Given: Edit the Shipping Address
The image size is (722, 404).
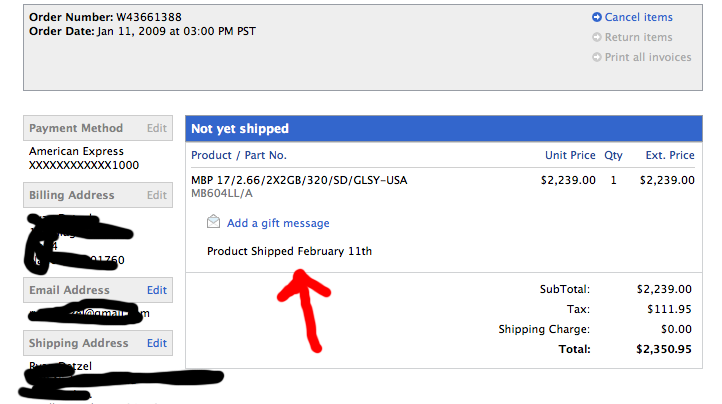Looking at the screenshot, I should pyautogui.click(x=157, y=343).
